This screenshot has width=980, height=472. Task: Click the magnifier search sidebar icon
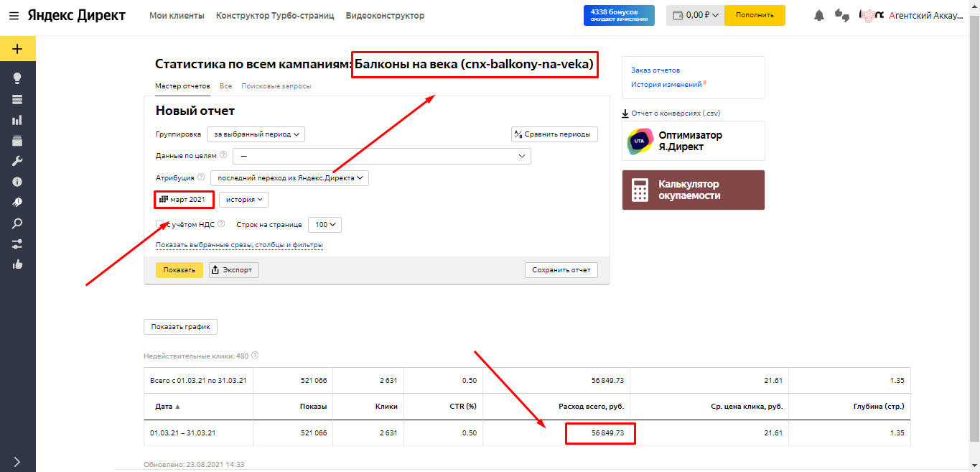pos(17,223)
